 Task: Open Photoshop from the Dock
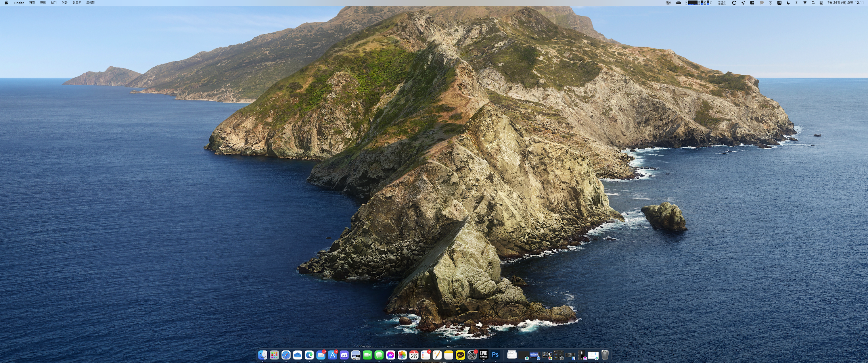[x=495, y=355]
